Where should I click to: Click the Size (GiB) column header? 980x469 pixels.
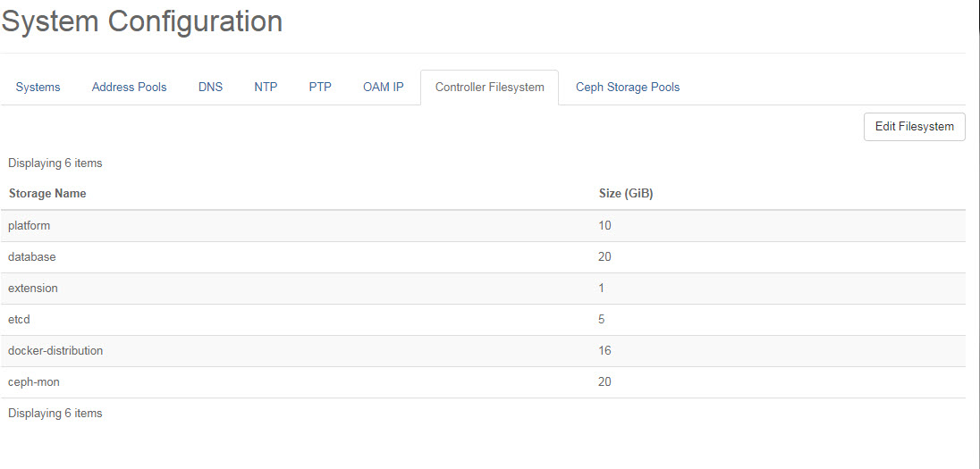tap(625, 194)
